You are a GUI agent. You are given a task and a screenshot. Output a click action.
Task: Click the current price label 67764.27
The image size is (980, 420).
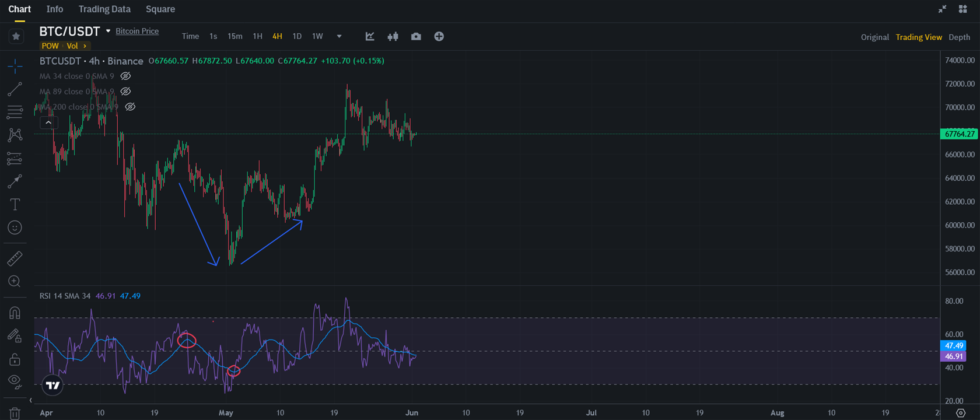pyautogui.click(x=959, y=134)
